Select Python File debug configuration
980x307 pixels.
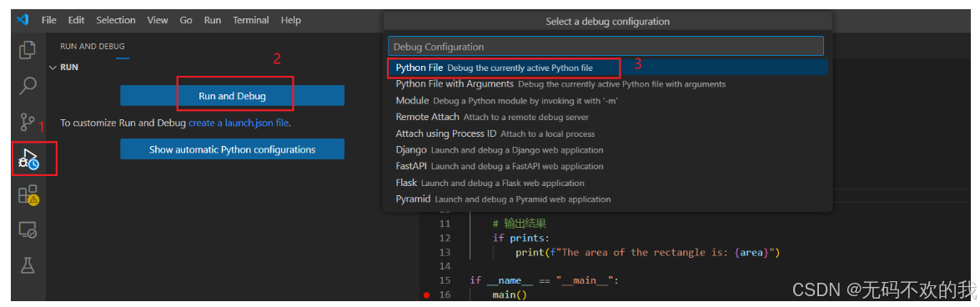(607, 67)
